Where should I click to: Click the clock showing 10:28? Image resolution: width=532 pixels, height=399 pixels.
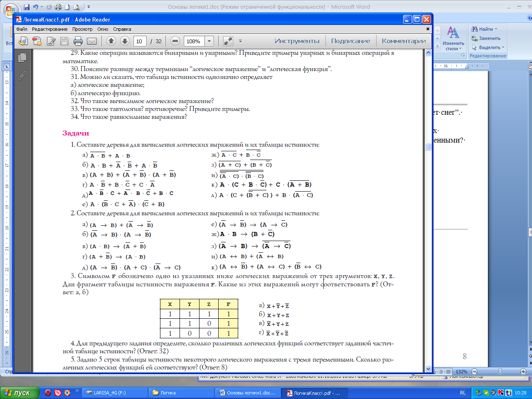(x=520, y=393)
